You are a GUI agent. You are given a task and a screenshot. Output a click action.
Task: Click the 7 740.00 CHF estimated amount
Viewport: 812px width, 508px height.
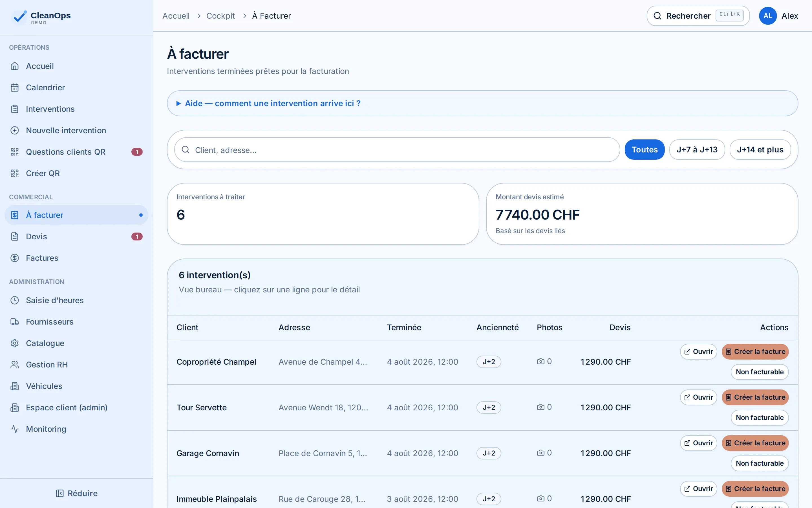pos(537,215)
